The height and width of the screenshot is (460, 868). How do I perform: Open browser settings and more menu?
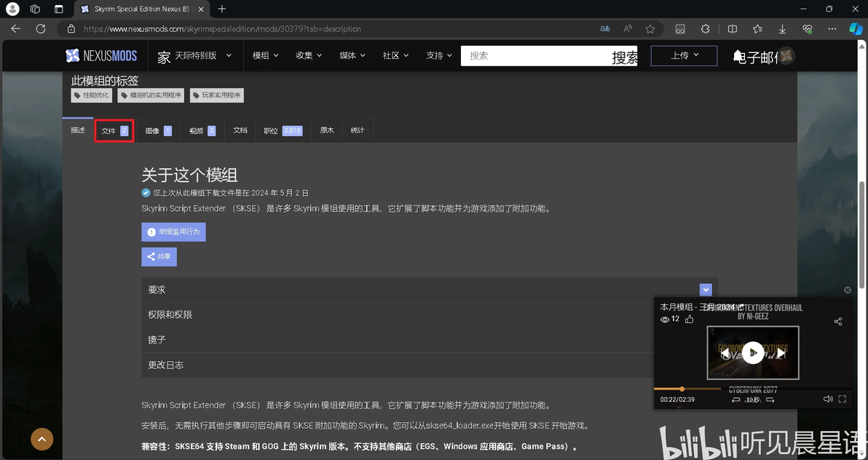[832, 29]
